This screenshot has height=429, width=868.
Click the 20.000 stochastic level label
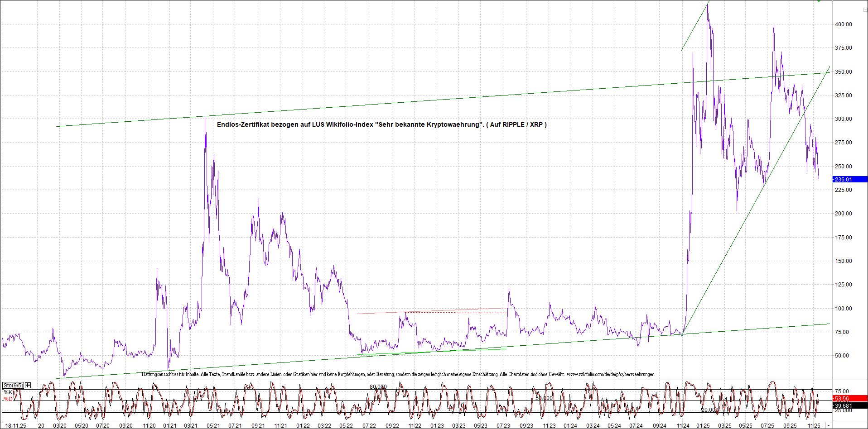click(709, 410)
